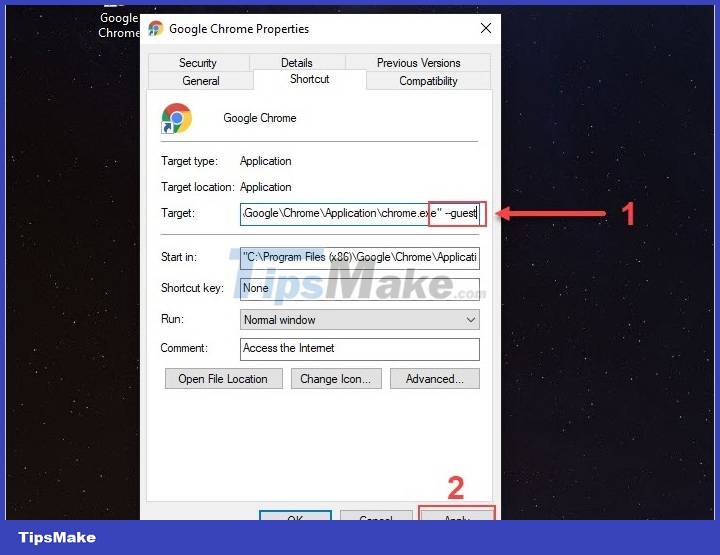Click the Google Chrome name text in the dialog
The height and width of the screenshot is (555, 720).
tap(259, 118)
